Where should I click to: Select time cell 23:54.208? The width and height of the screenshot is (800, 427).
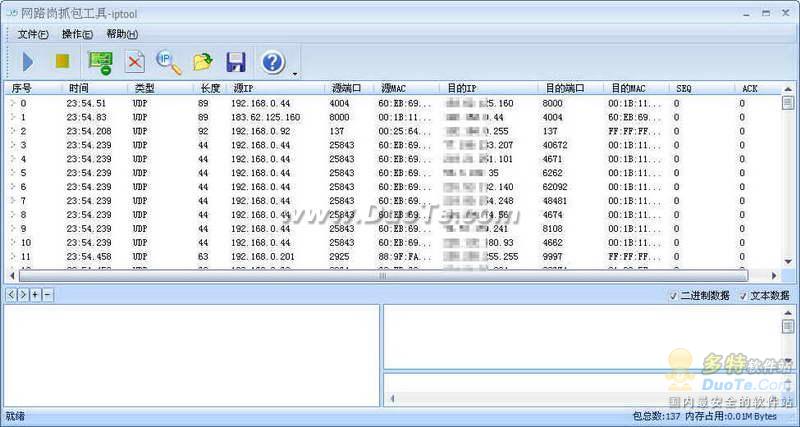[x=89, y=131]
